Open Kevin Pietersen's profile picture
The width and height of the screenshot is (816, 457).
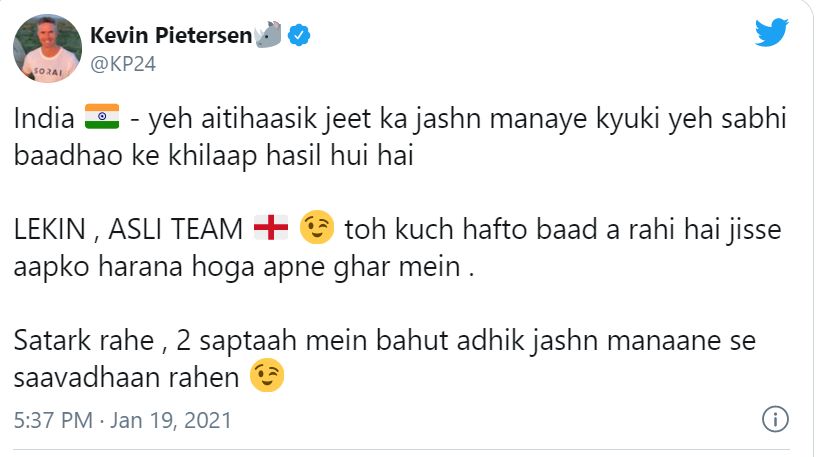pos(47,48)
